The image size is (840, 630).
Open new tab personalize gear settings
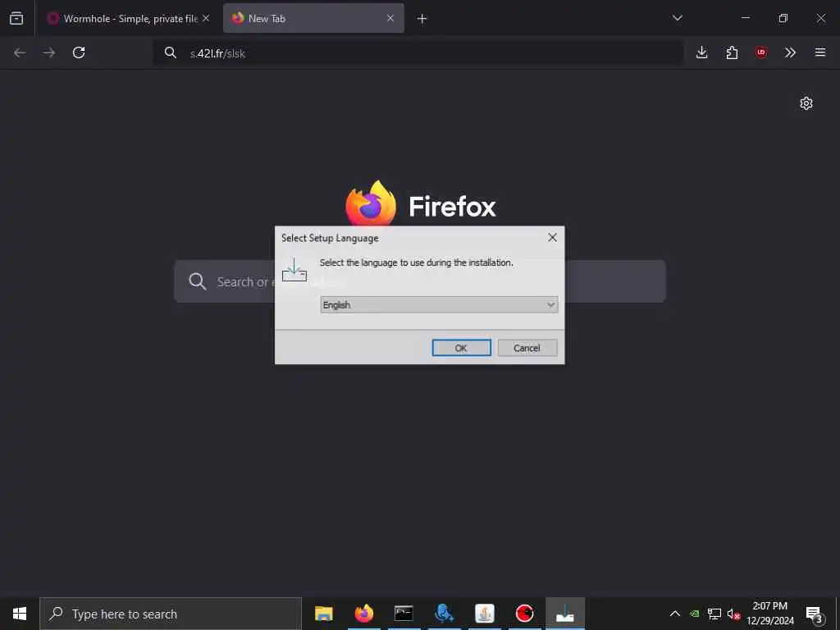(806, 103)
